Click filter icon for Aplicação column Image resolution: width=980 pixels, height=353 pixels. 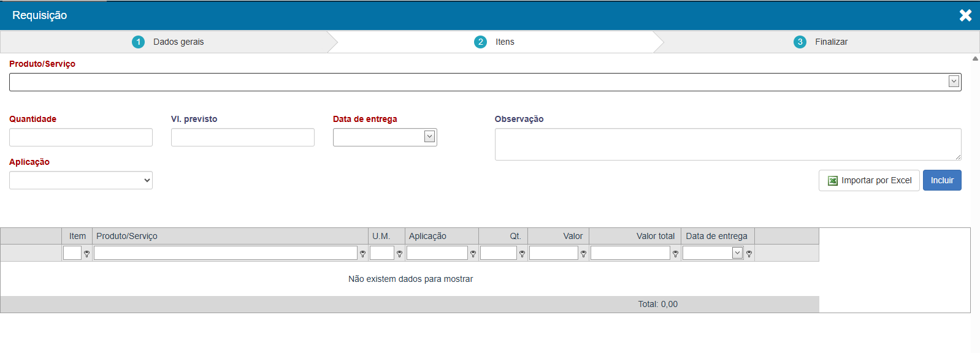click(x=473, y=254)
